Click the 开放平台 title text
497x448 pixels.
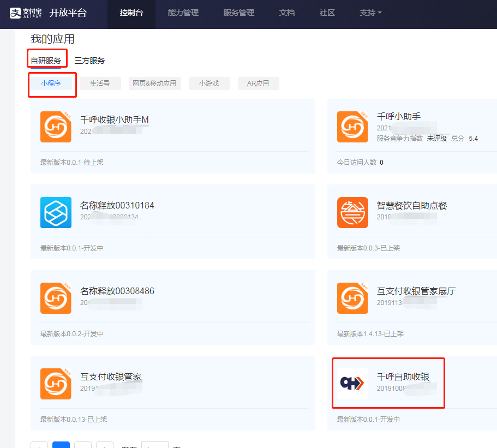(x=68, y=13)
